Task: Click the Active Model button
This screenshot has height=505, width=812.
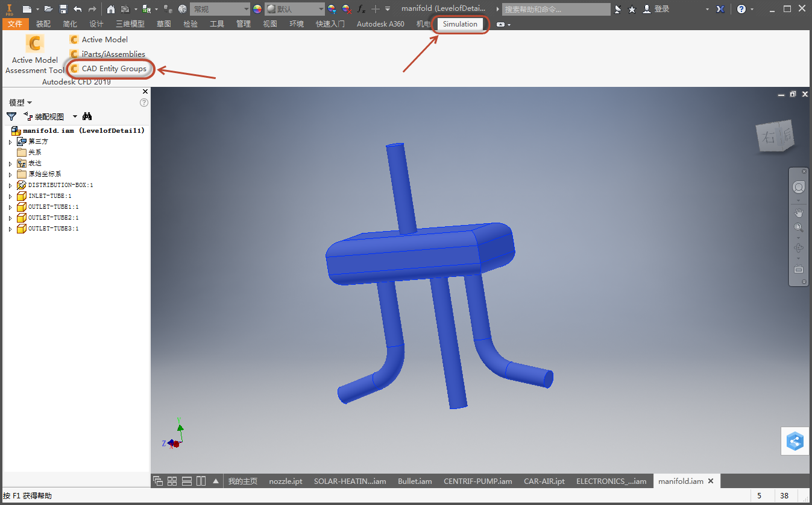Action: 99,40
